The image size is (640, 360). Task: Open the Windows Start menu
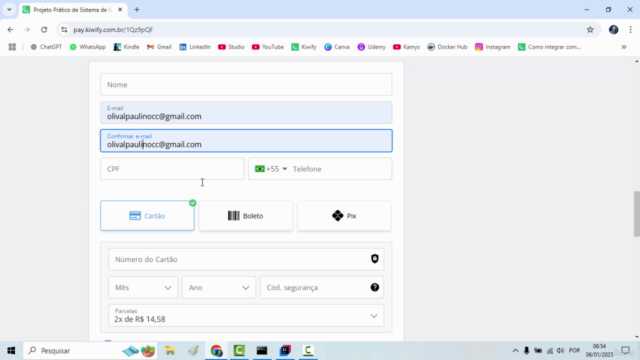pos(11,351)
